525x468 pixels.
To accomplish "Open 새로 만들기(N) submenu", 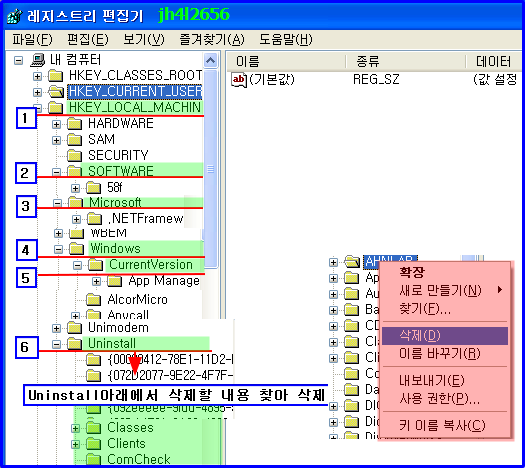I will [x=445, y=290].
